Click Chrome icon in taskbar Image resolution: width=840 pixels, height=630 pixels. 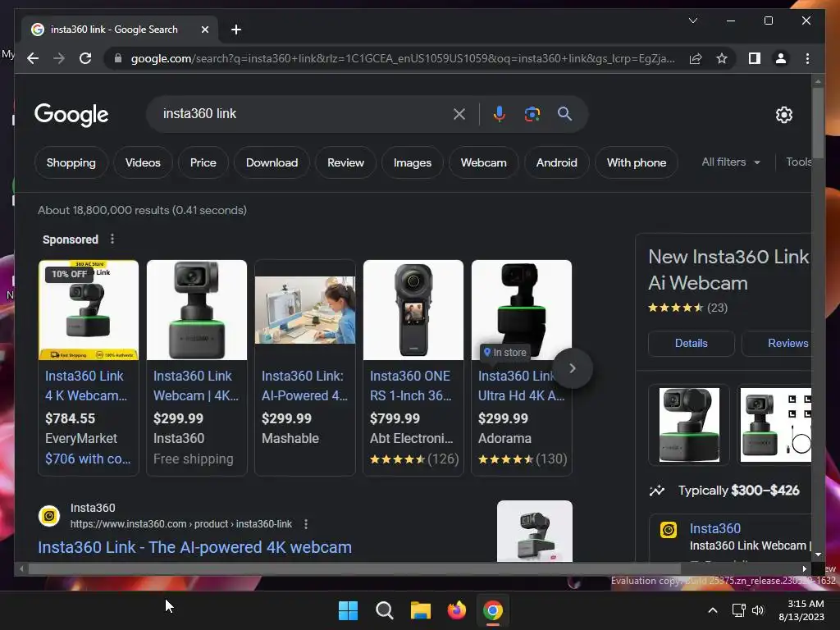[493, 610]
